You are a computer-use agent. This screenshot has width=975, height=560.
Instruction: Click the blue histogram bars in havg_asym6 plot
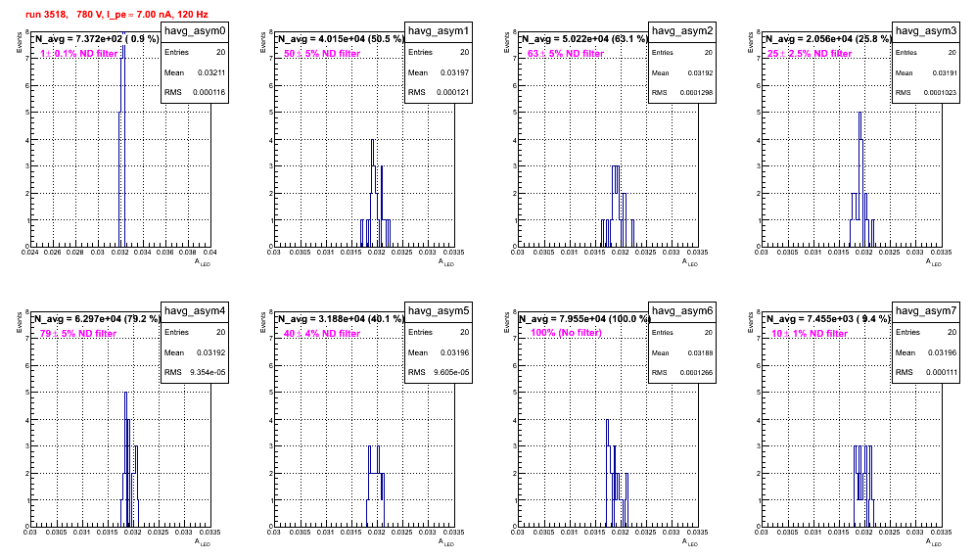[617, 473]
